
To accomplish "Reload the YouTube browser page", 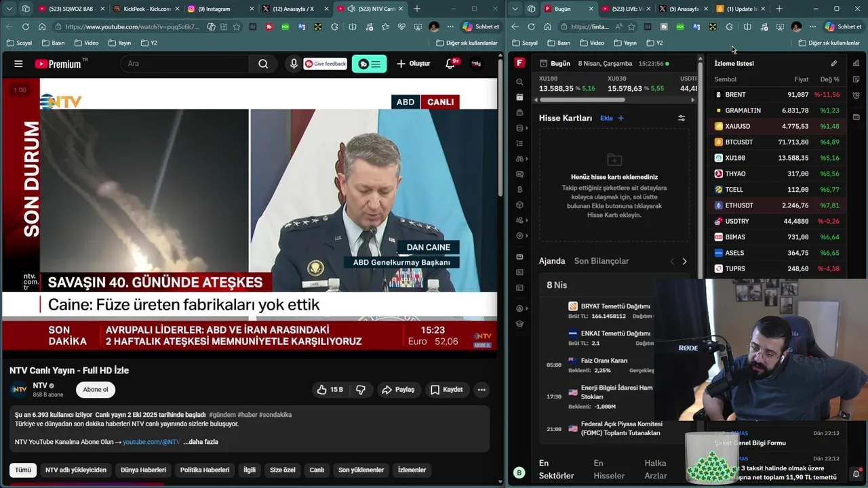I will (x=26, y=26).
